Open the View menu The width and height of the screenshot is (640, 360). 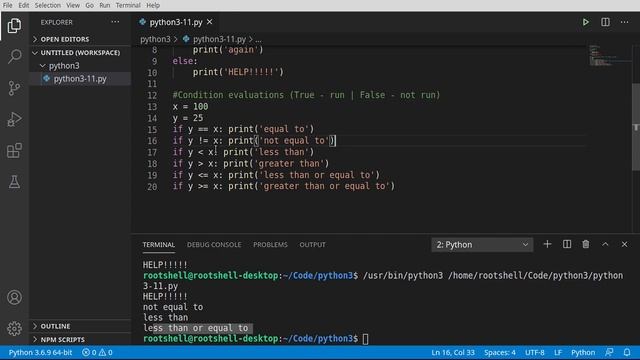(73, 5)
